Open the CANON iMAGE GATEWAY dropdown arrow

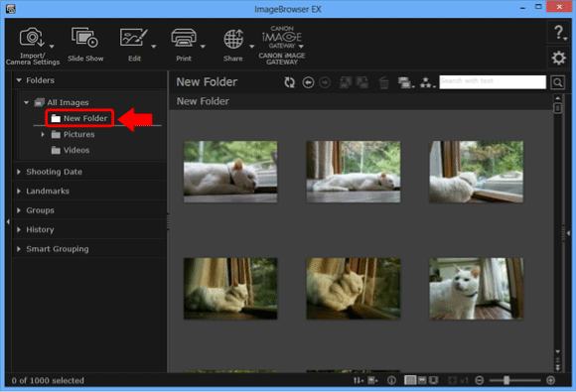(x=301, y=47)
